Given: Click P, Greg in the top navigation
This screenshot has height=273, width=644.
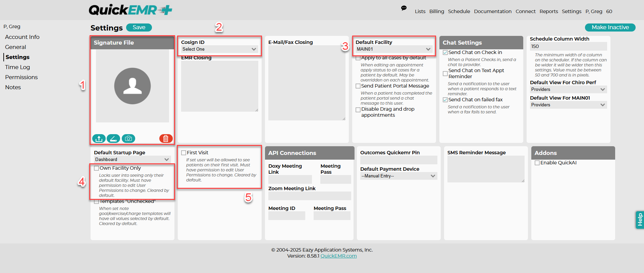Looking at the screenshot, I should click(594, 11).
